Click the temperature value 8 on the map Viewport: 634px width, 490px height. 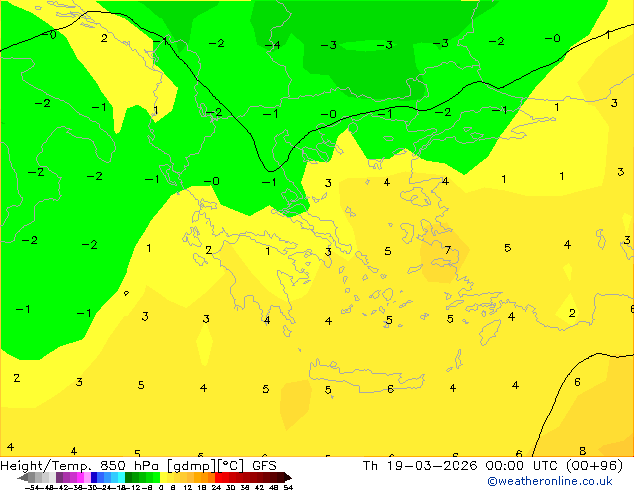coord(582,451)
